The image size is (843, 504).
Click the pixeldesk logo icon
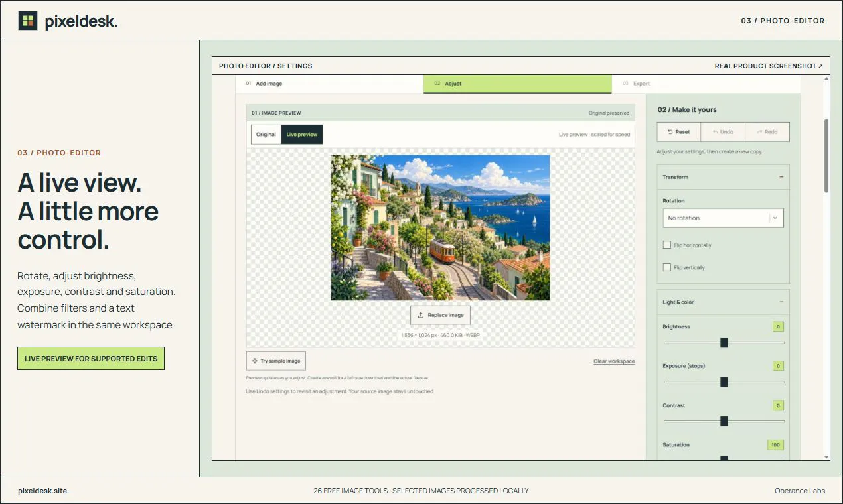click(x=28, y=21)
